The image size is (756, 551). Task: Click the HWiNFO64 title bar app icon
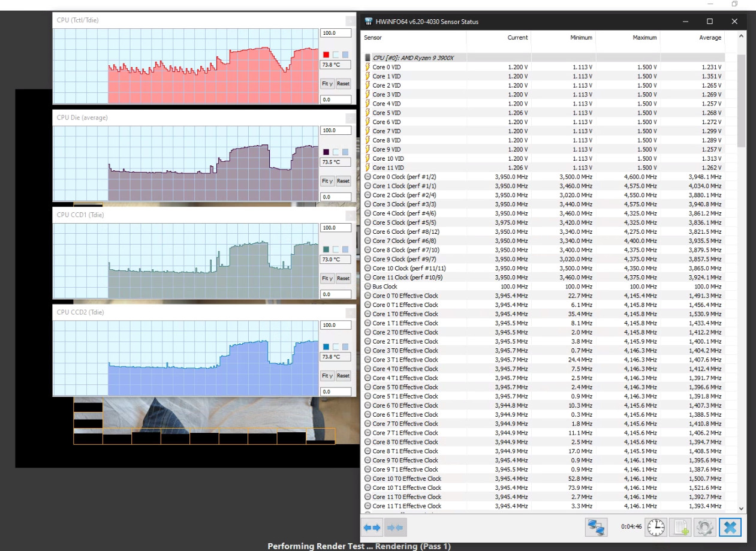coord(369,22)
